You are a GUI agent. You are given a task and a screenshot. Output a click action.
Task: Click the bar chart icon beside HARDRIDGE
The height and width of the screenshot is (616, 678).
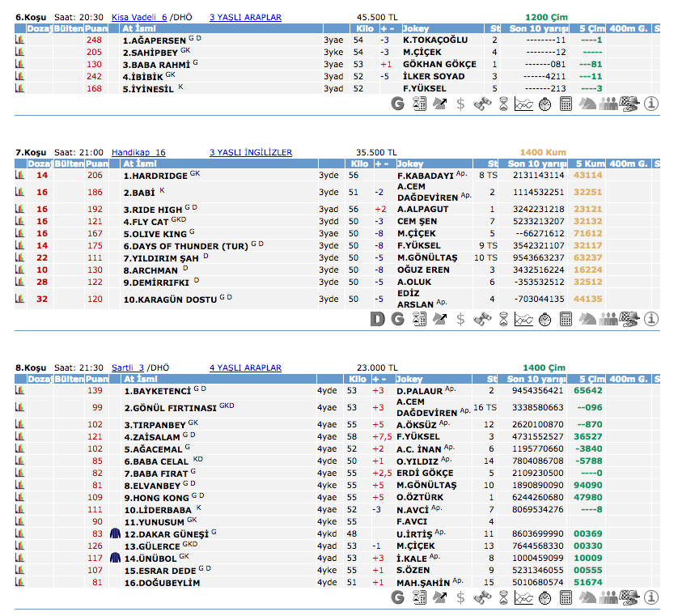coord(19,175)
